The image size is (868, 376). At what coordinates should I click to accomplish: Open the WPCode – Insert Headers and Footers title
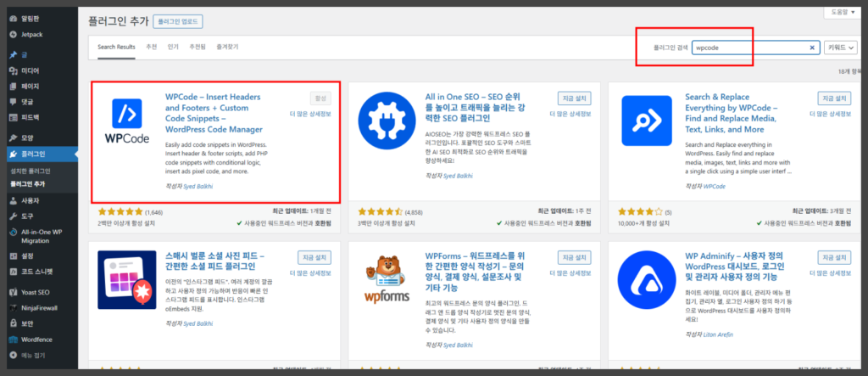click(x=214, y=113)
